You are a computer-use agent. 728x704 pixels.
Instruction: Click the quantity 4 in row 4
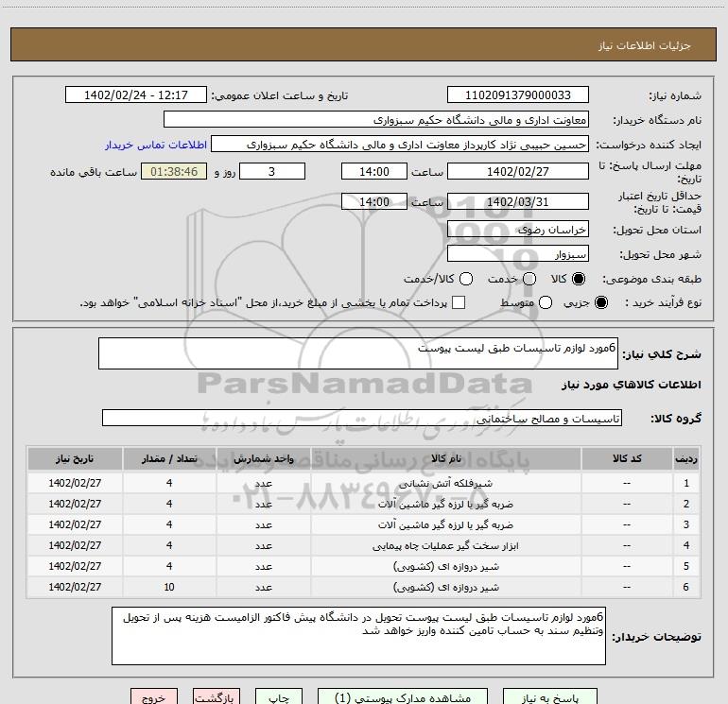[169, 546]
